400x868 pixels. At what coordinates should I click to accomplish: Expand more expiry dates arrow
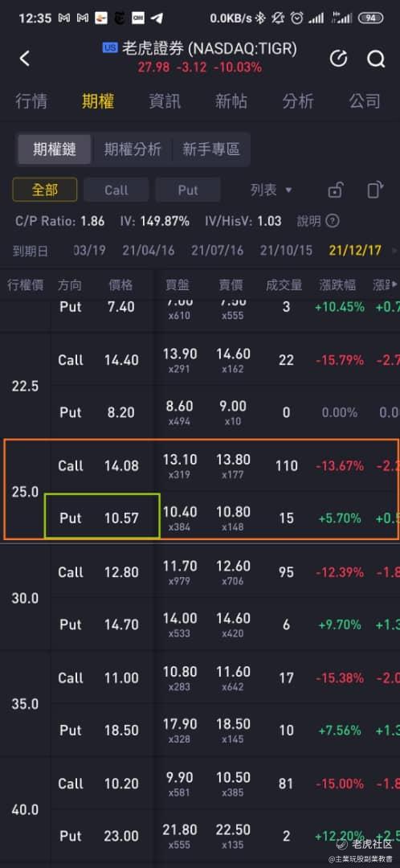click(x=394, y=251)
